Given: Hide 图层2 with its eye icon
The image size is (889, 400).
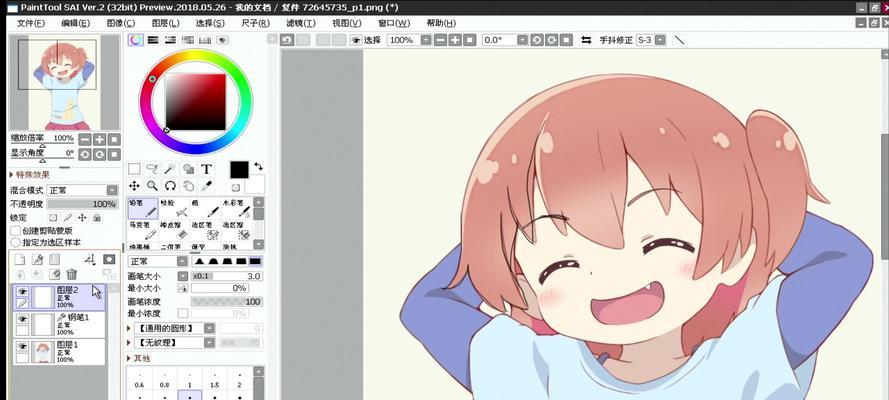Looking at the screenshot, I should (x=22, y=291).
